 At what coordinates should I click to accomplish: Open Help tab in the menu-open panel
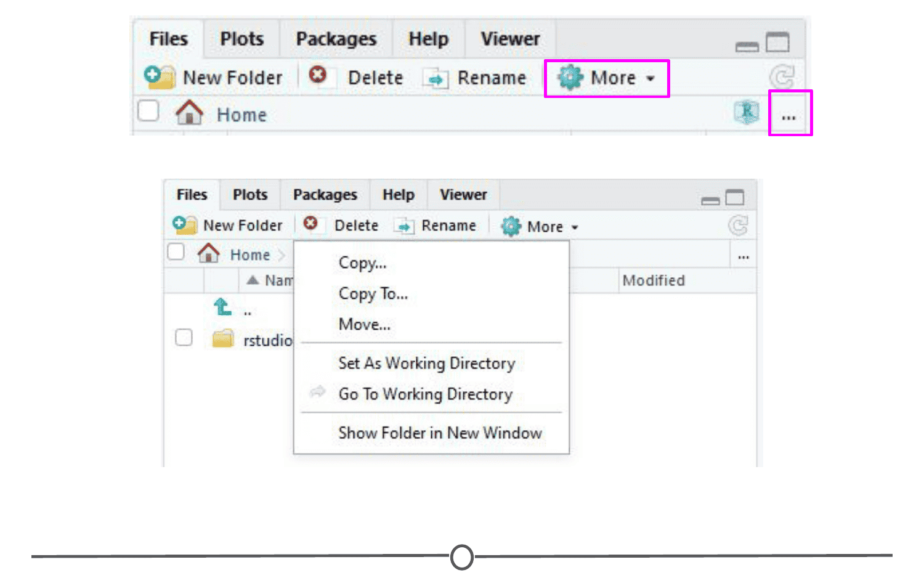[x=399, y=195]
